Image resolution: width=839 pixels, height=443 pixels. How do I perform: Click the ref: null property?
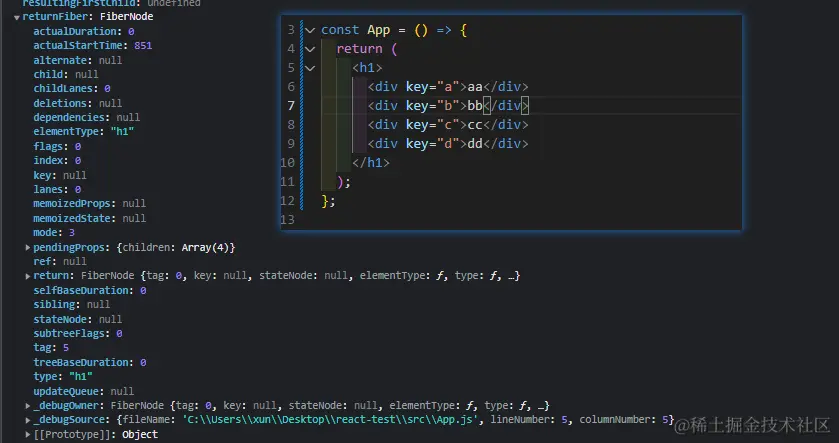(x=60, y=262)
